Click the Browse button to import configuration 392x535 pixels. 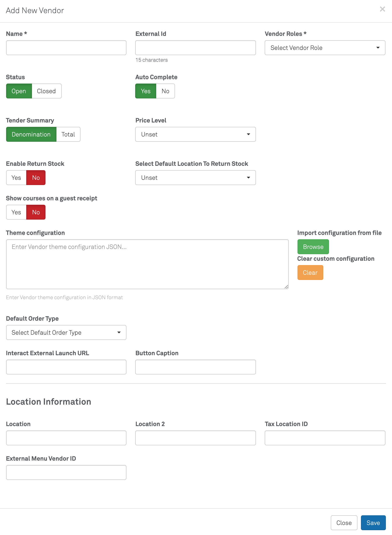click(313, 247)
